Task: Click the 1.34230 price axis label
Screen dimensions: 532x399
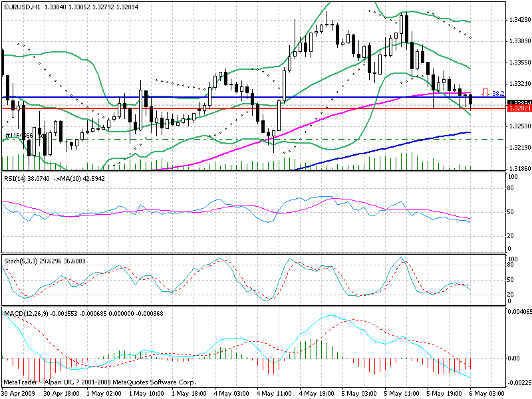Action: pos(520,20)
